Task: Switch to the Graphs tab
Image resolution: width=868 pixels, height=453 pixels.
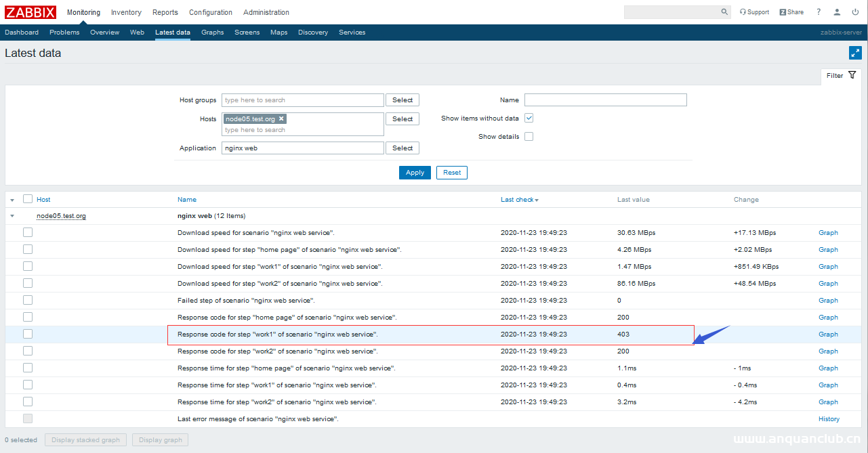Action: coord(212,32)
